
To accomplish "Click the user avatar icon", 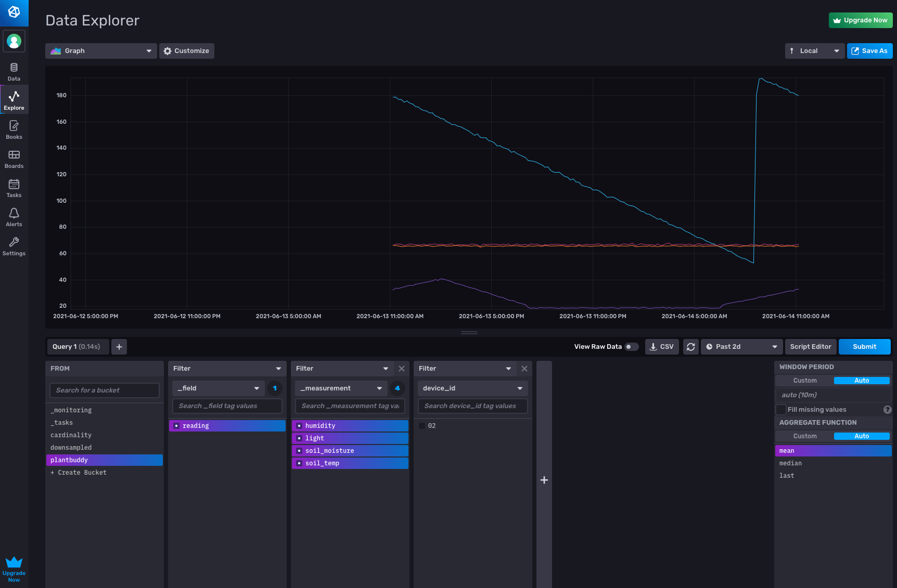I will (x=14, y=41).
